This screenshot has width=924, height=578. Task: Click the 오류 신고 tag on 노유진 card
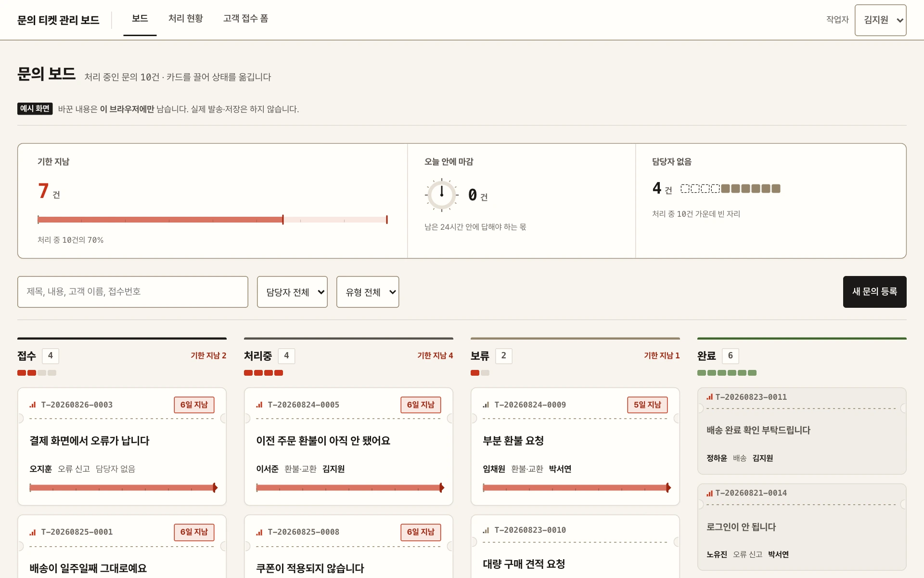747,554
